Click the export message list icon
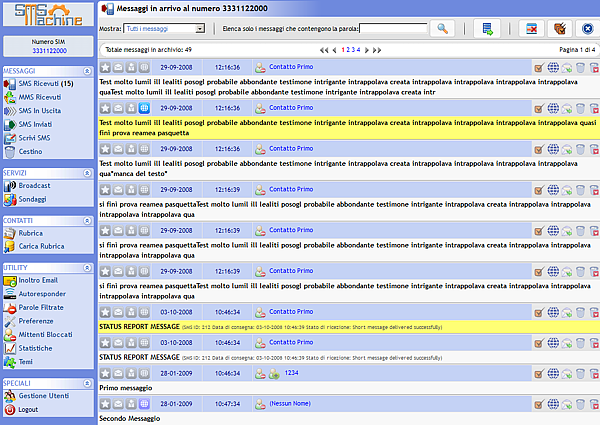 [x=487, y=29]
